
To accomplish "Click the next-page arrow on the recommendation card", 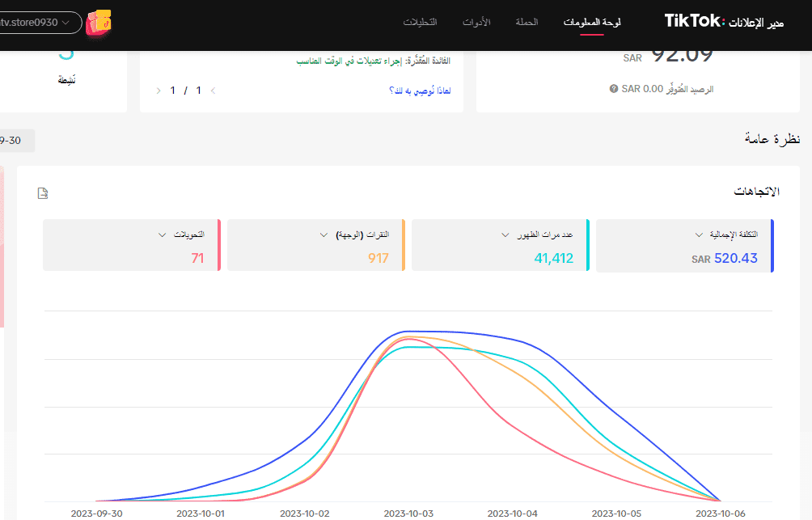I will coord(159,91).
